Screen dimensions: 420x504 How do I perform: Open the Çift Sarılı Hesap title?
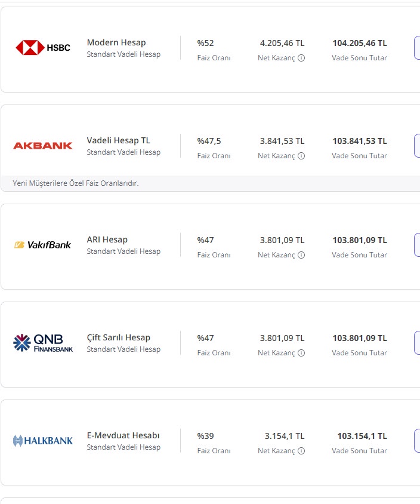(x=119, y=337)
